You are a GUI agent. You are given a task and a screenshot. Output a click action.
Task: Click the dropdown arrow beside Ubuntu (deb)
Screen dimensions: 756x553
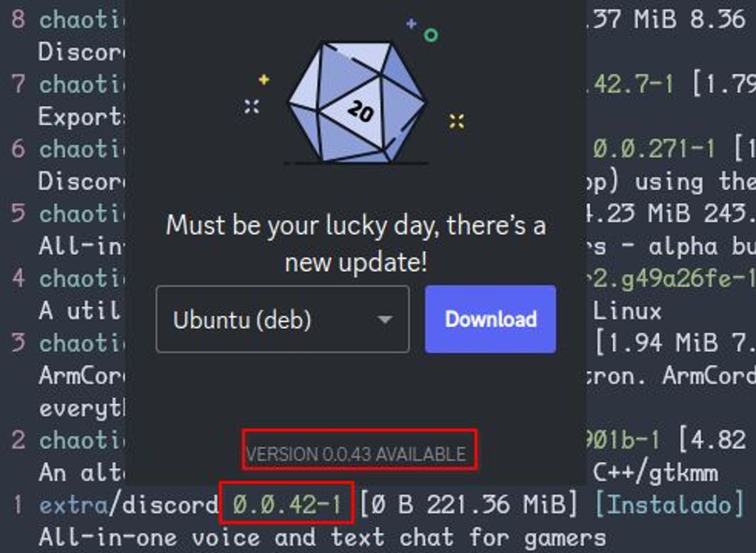385,319
